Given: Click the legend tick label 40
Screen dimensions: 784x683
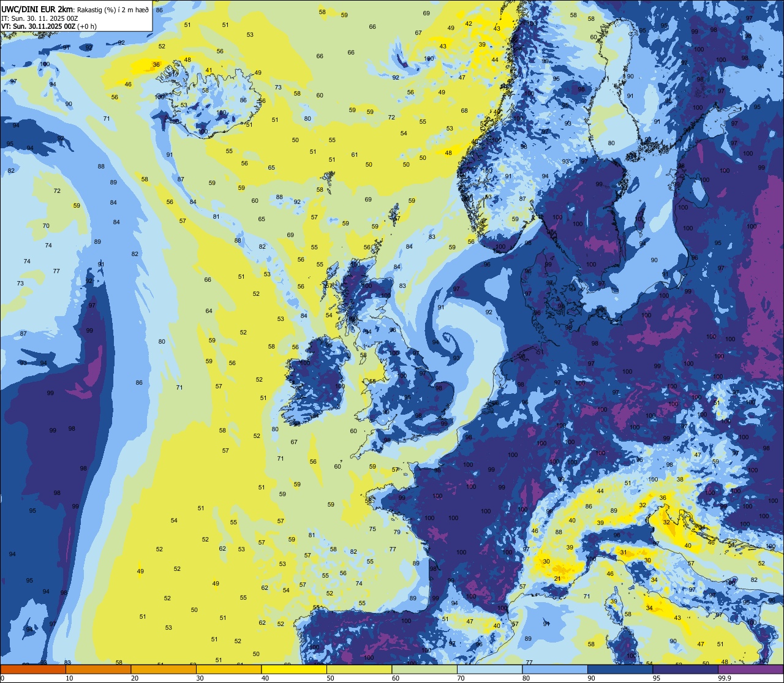Looking at the screenshot, I should pos(265,678).
